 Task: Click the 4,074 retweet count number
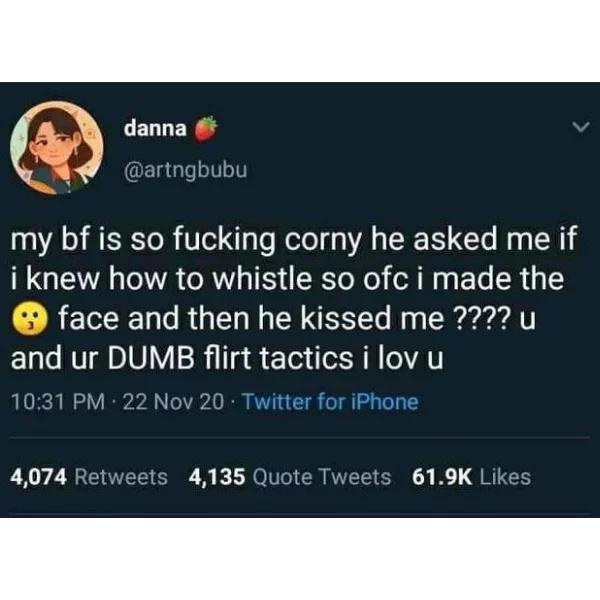point(39,477)
